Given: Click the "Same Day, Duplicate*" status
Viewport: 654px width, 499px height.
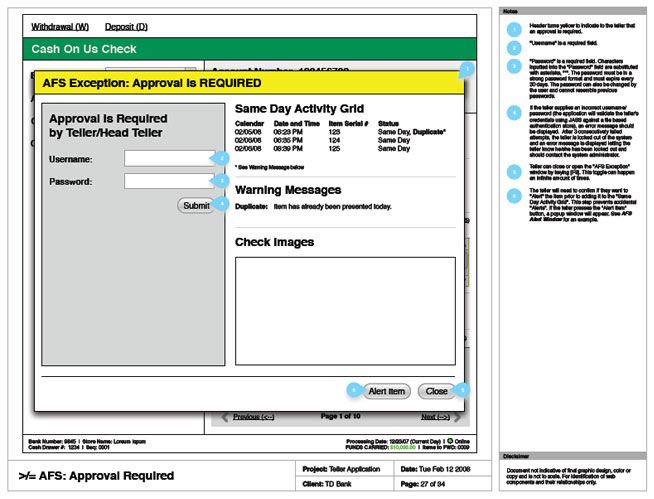Looking at the screenshot, I should tap(412, 132).
